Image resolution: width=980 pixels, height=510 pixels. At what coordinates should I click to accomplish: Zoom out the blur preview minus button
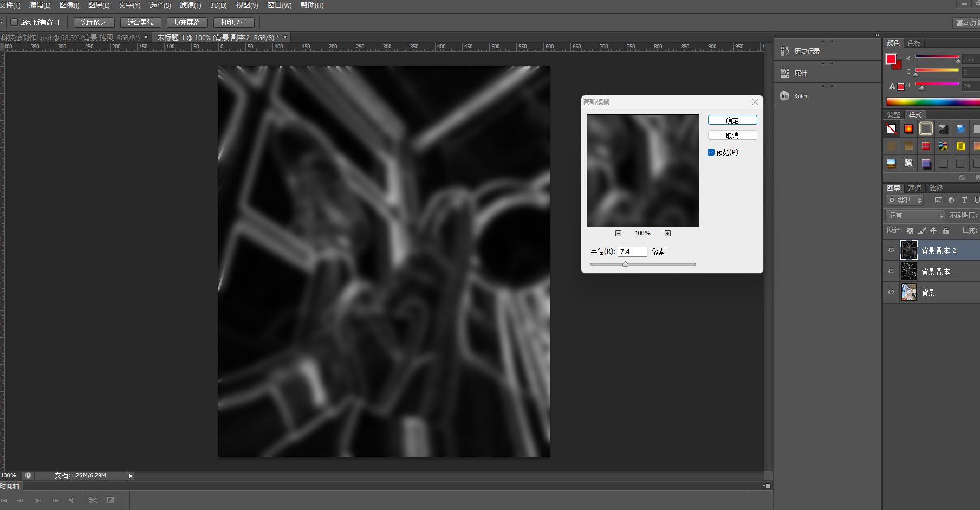click(x=618, y=234)
